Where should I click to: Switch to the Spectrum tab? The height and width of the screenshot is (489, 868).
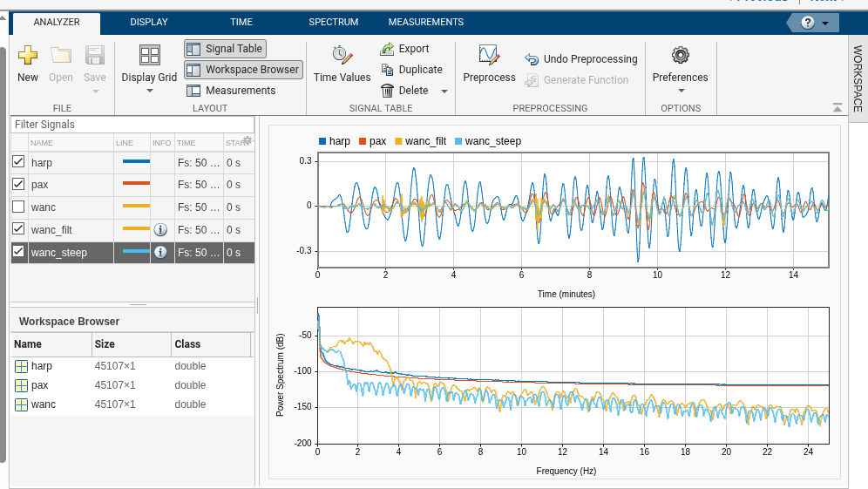(333, 22)
